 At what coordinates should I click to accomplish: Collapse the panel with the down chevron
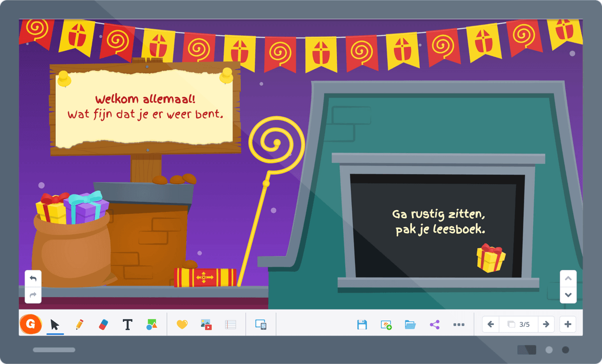click(568, 295)
